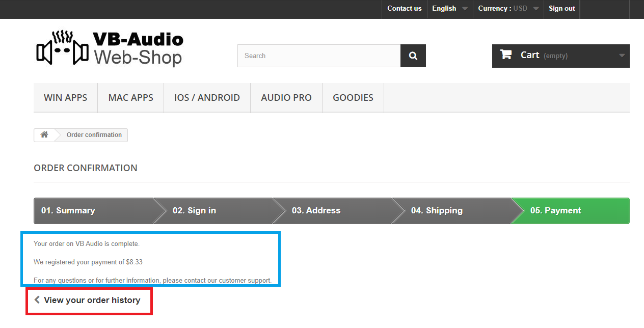Expand the cart dropdown arrow
This screenshot has height=328, width=644.
click(622, 56)
